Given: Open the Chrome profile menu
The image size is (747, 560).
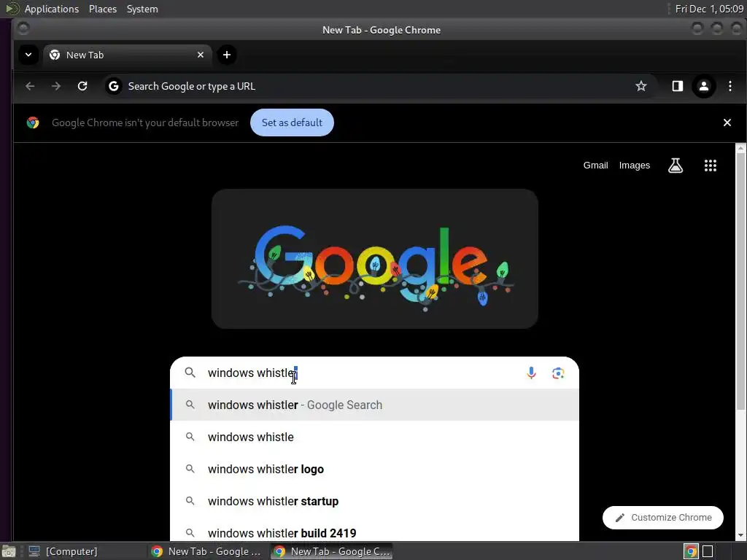Looking at the screenshot, I should [x=704, y=86].
